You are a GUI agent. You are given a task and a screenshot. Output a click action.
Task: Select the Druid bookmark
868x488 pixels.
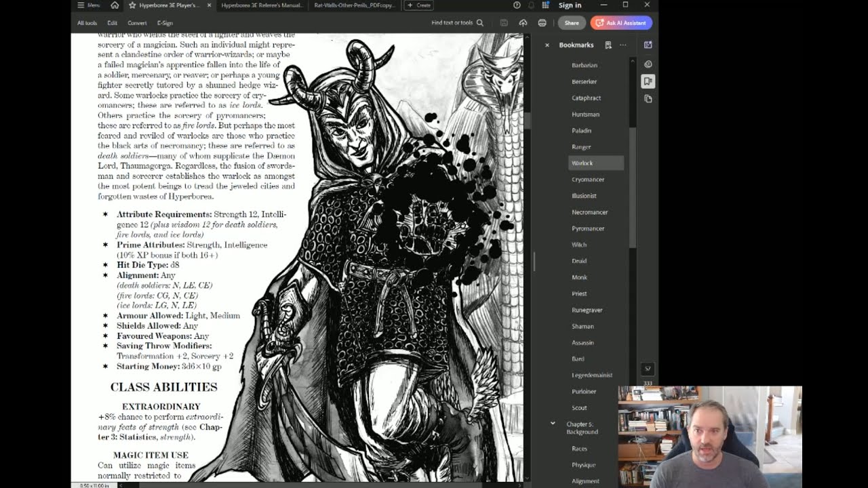point(579,261)
